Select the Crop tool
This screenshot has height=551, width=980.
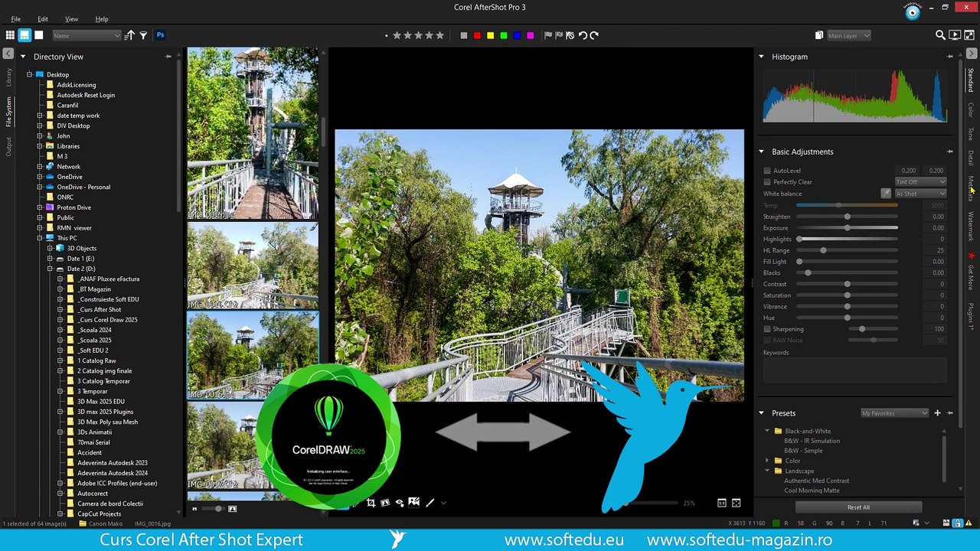371,503
